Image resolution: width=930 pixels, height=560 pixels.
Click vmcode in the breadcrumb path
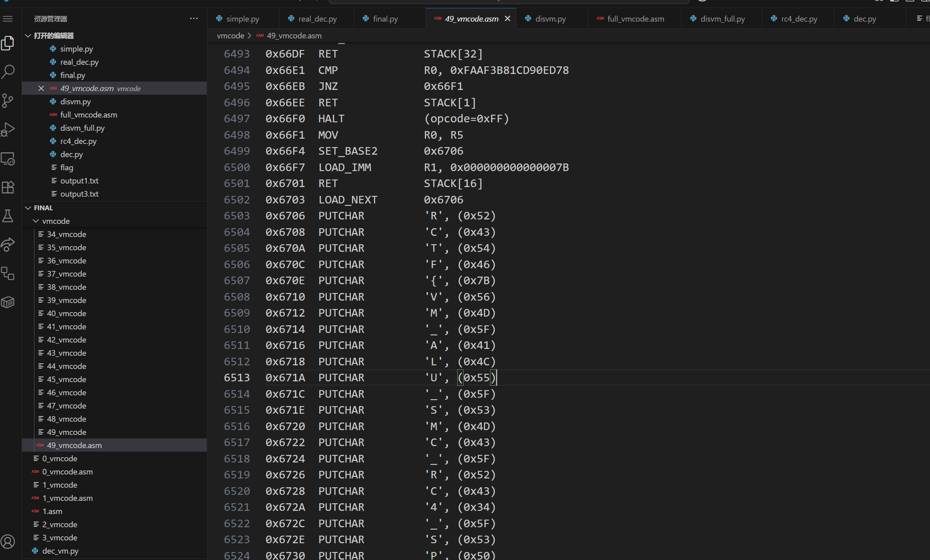point(230,36)
